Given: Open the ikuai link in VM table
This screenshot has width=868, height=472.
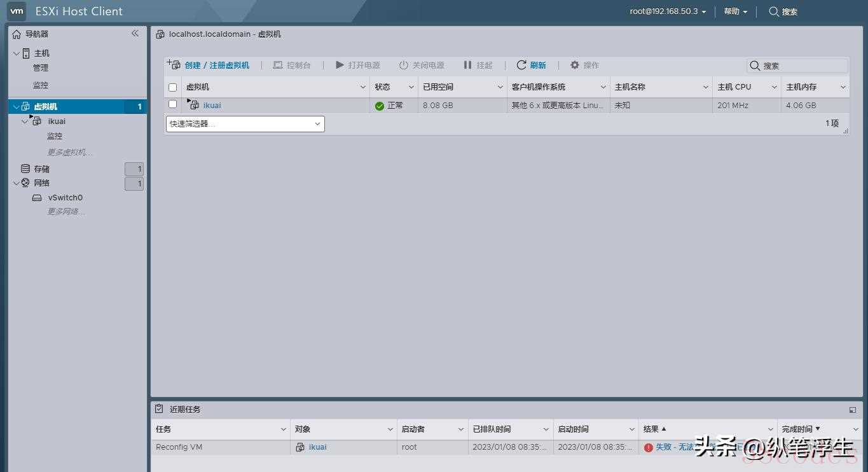Looking at the screenshot, I should (x=212, y=106).
